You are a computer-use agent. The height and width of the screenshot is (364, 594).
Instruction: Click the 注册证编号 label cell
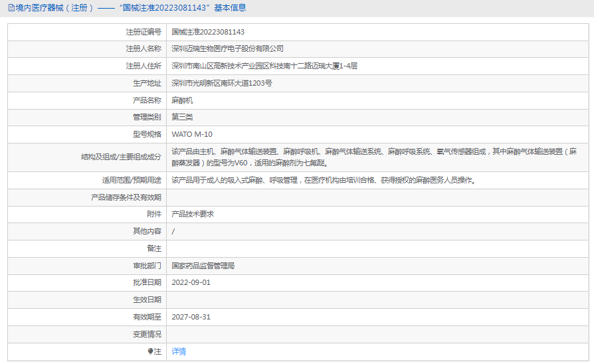point(87,32)
